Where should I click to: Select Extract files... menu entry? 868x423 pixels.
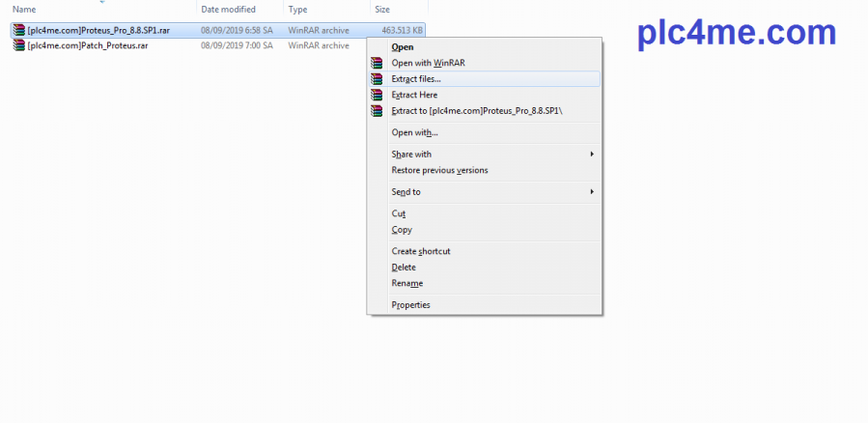[x=485, y=79]
